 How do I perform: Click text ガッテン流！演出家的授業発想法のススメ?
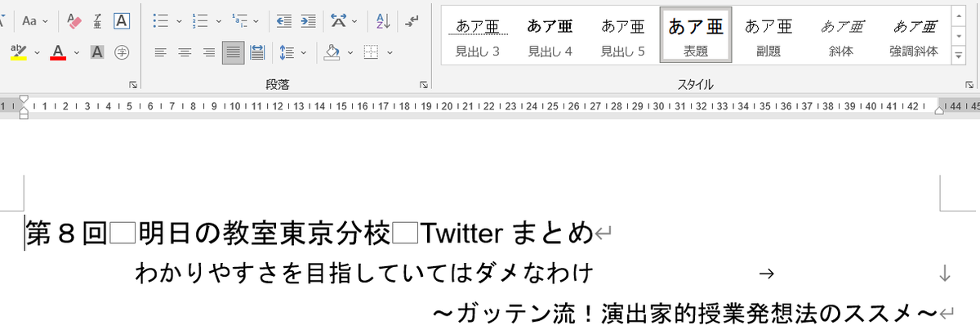pyautogui.click(x=684, y=314)
